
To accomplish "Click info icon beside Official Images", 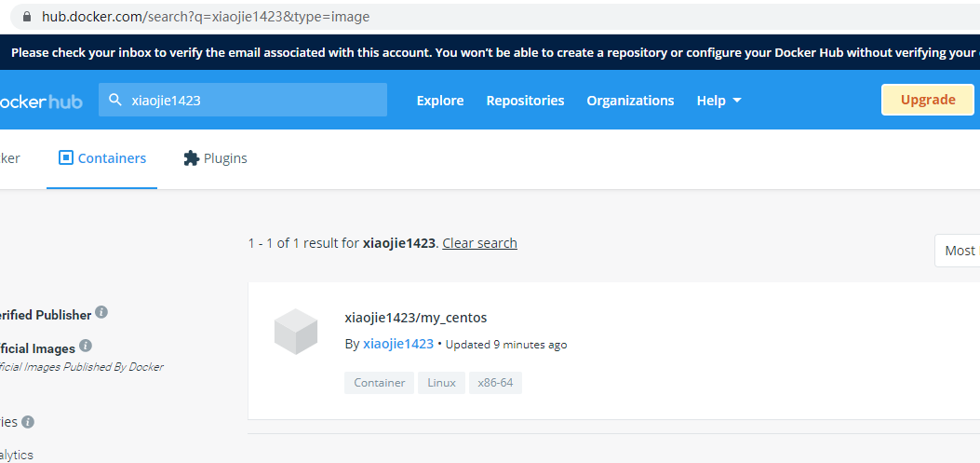I will click(x=86, y=346).
